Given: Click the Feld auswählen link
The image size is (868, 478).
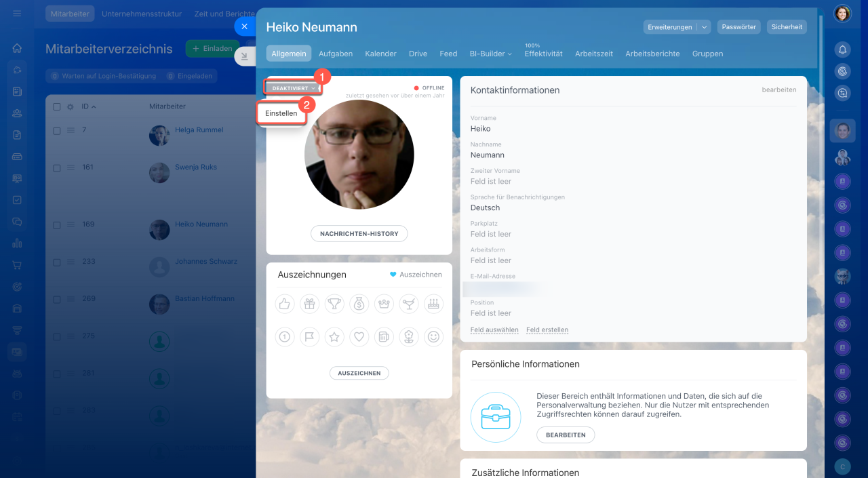Looking at the screenshot, I should (x=494, y=330).
